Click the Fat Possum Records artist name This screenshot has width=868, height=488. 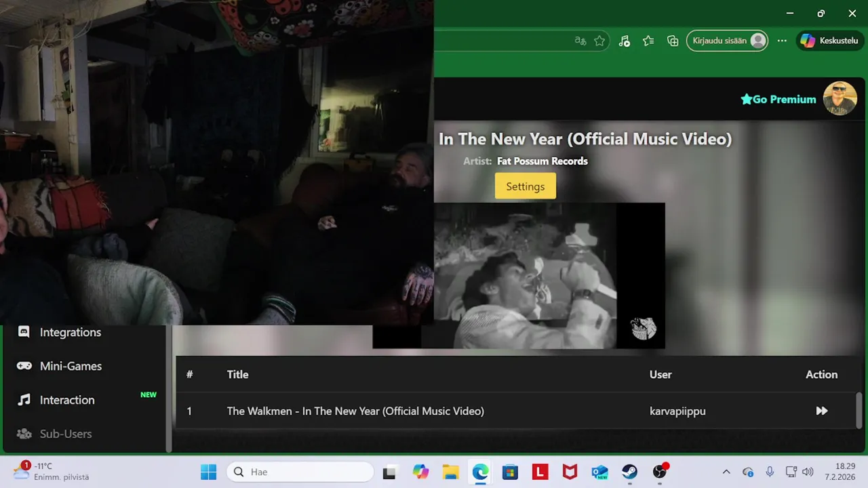542,161
